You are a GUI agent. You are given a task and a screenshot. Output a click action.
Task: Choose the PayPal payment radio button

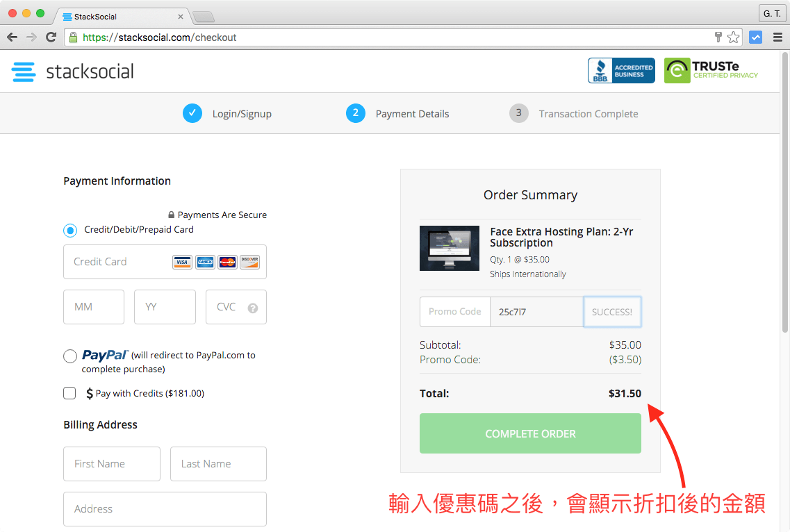pyautogui.click(x=70, y=356)
